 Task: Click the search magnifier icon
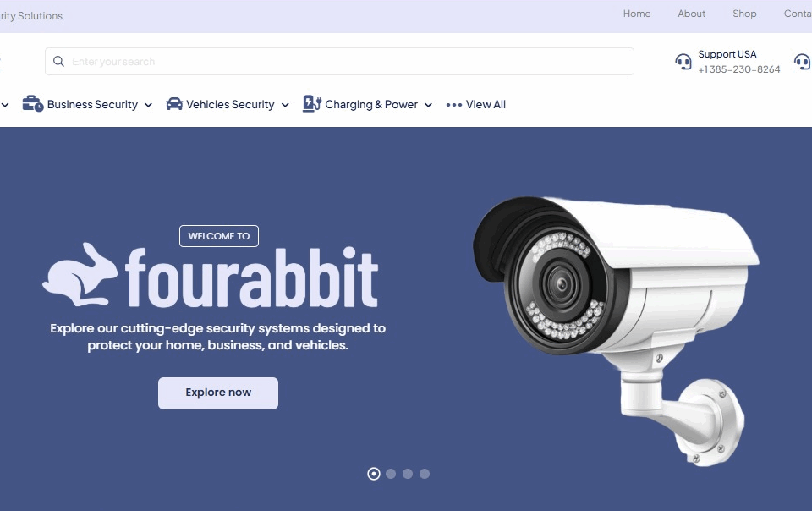pos(58,62)
